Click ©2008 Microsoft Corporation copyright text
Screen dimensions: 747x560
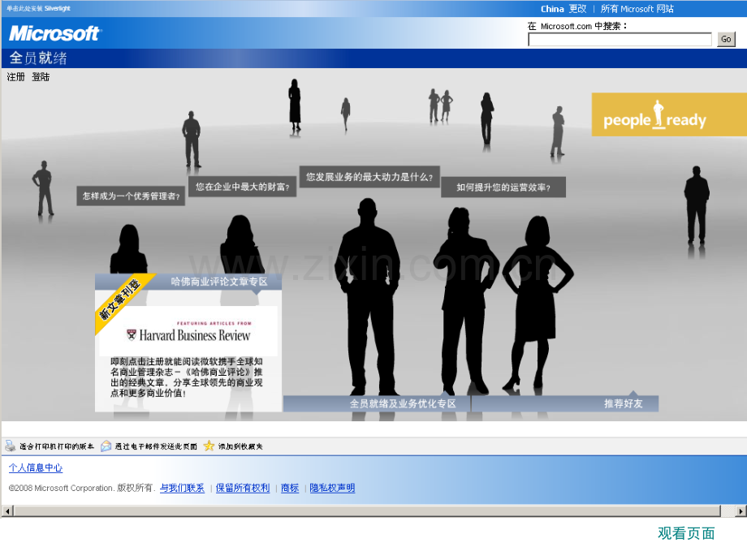pos(80,488)
